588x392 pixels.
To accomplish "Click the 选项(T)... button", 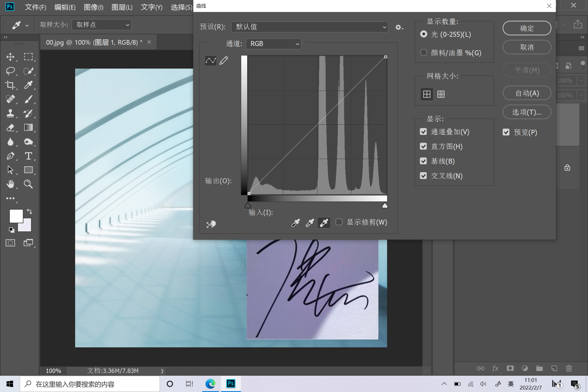I will tap(527, 112).
